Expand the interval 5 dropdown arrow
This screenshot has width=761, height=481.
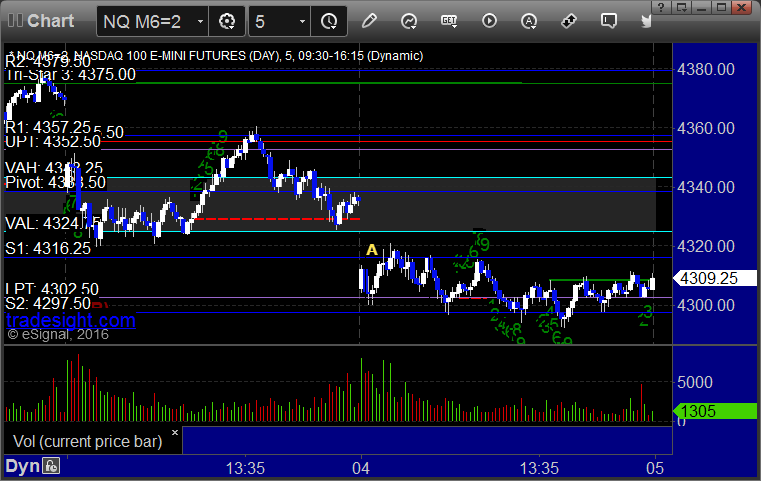(x=302, y=21)
